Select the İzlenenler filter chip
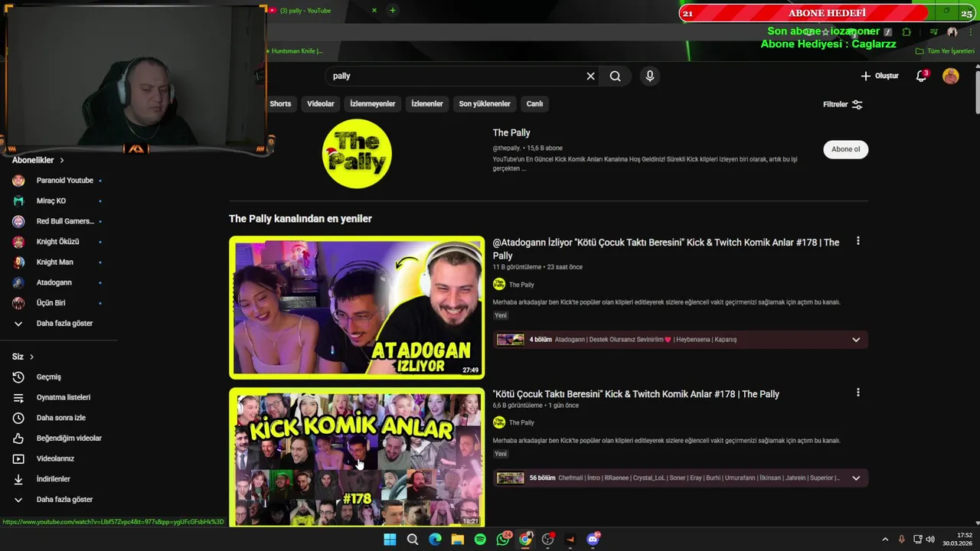 (427, 104)
